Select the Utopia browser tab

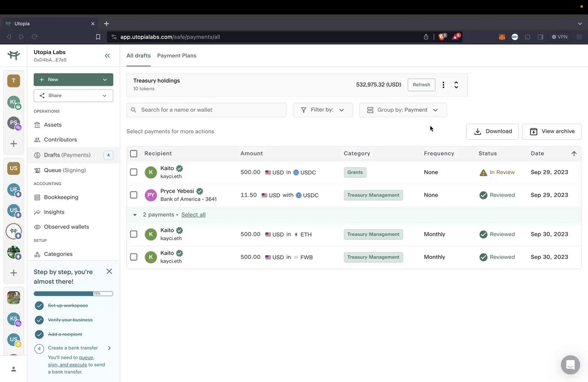point(50,23)
